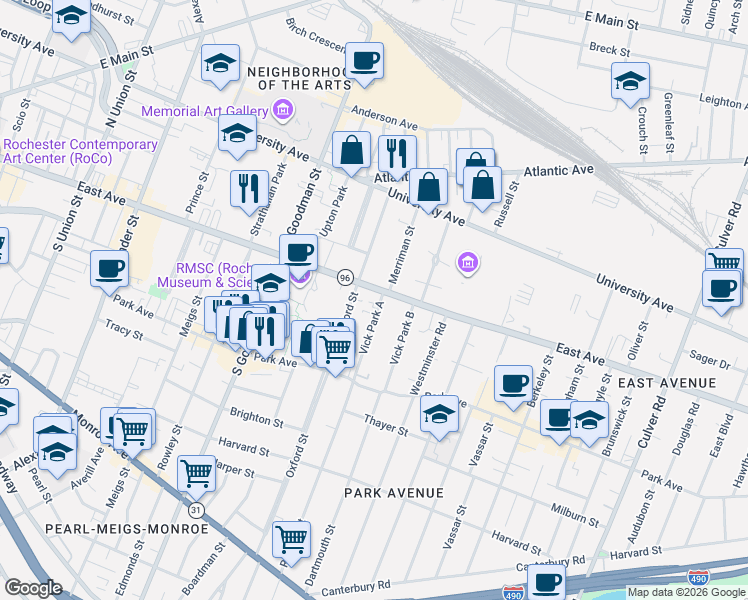Click the Memorial Art Gallery museum icon
Screen dimensions: 748x600
click(x=283, y=111)
